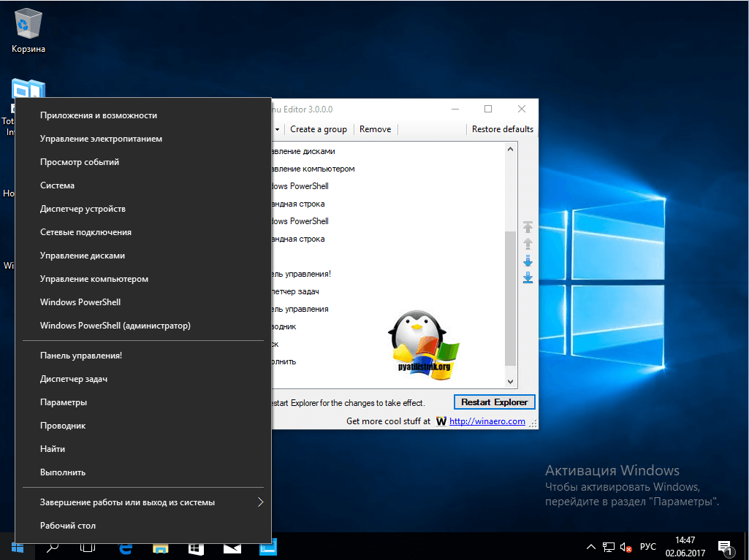Expand the 'Завершение работы или выход из системы' submenu
Image resolution: width=749 pixels, height=560 pixels.
pyautogui.click(x=260, y=502)
